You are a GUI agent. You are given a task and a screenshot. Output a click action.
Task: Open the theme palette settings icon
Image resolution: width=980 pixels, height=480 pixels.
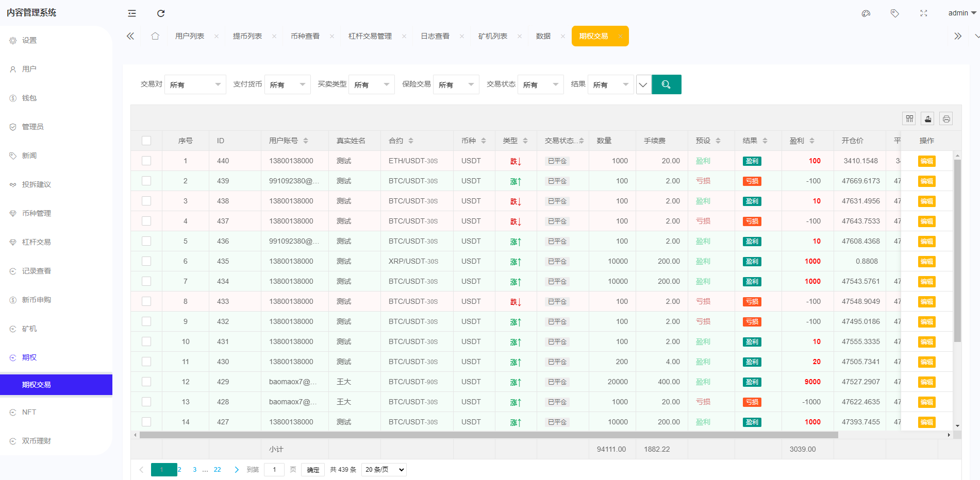coord(866,13)
